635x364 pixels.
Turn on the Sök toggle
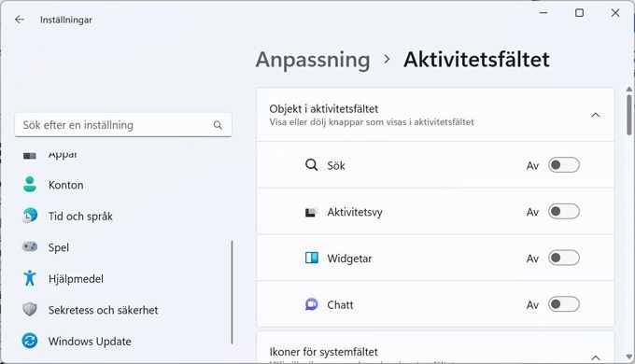[x=564, y=165]
